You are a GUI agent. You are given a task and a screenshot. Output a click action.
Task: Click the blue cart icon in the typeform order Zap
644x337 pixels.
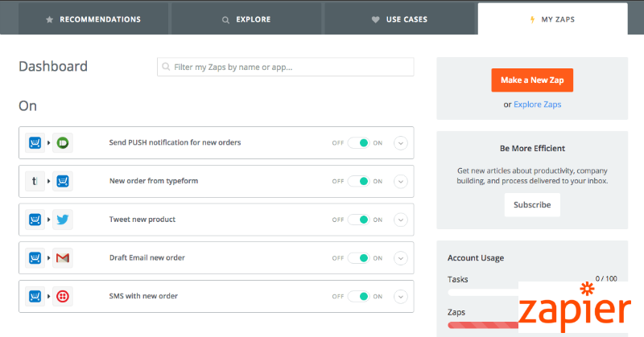tap(63, 181)
